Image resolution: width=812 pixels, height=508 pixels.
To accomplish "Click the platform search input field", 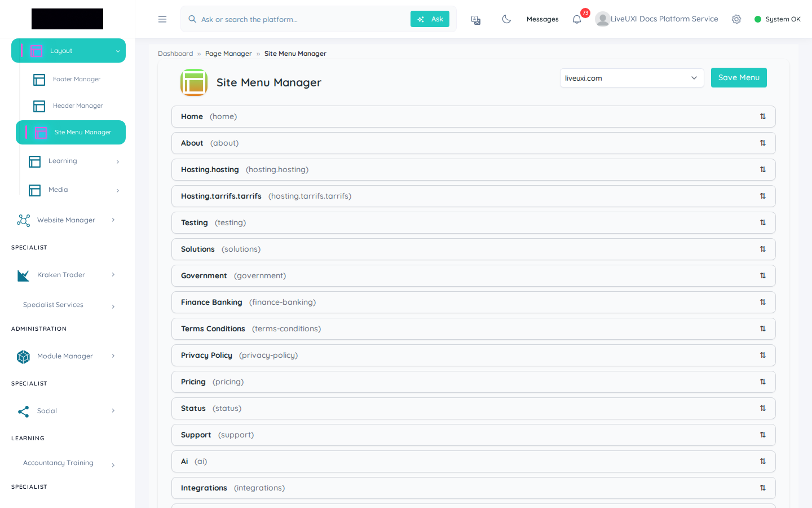I will click(303, 19).
